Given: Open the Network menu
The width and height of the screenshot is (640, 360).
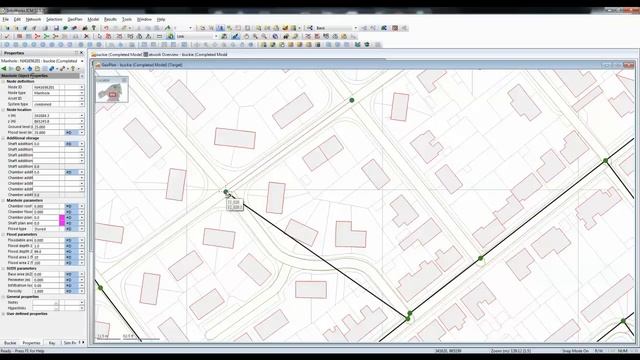Looking at the screenshot, I should pos(33,19).
